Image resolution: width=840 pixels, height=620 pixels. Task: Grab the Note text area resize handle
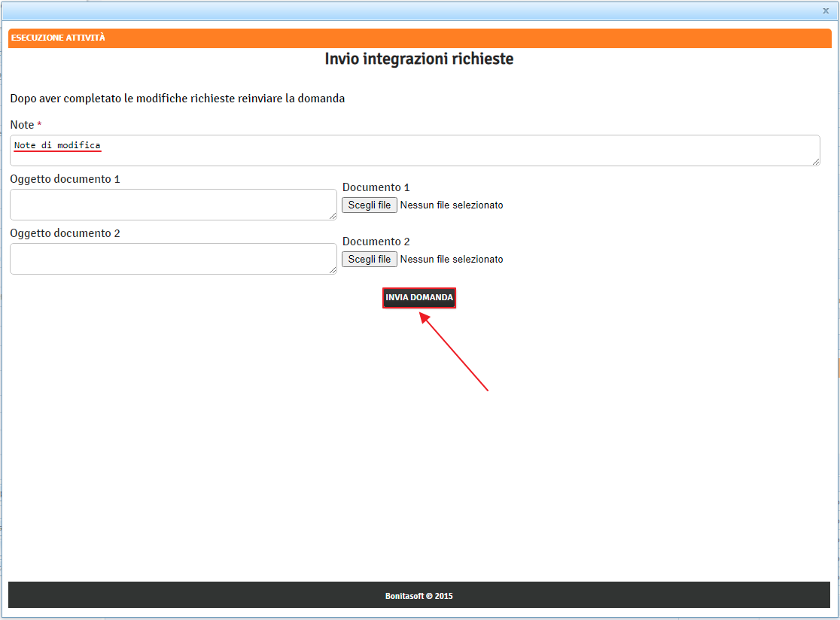point(816,162)
